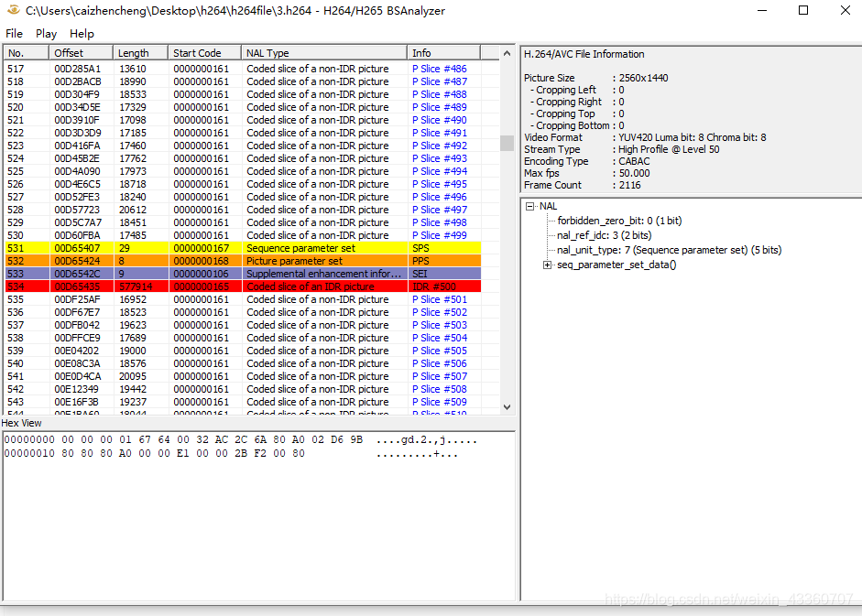Screen dimensions: 862x616
Task: Open the File menu
Action: [x=15, y=34]
